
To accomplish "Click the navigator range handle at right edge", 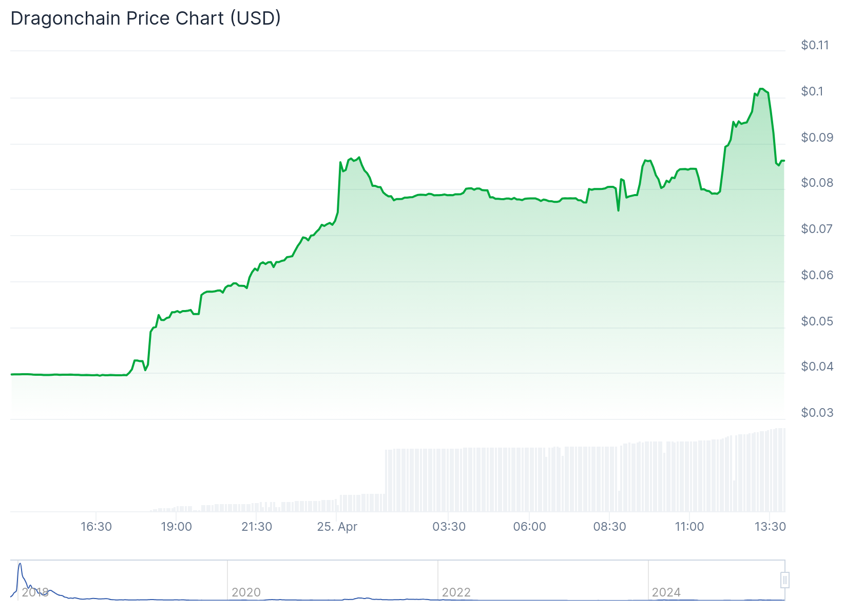I will (x=784, y=580).
